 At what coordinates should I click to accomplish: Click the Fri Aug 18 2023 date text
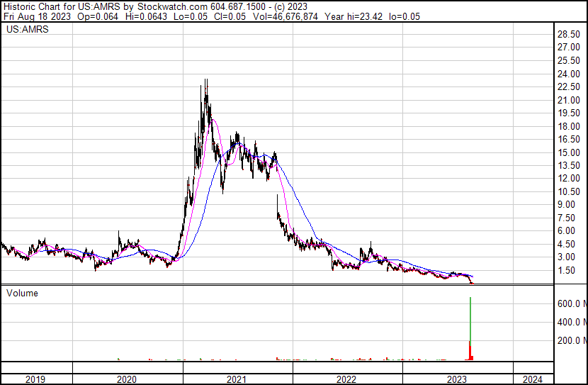[36, 16]
